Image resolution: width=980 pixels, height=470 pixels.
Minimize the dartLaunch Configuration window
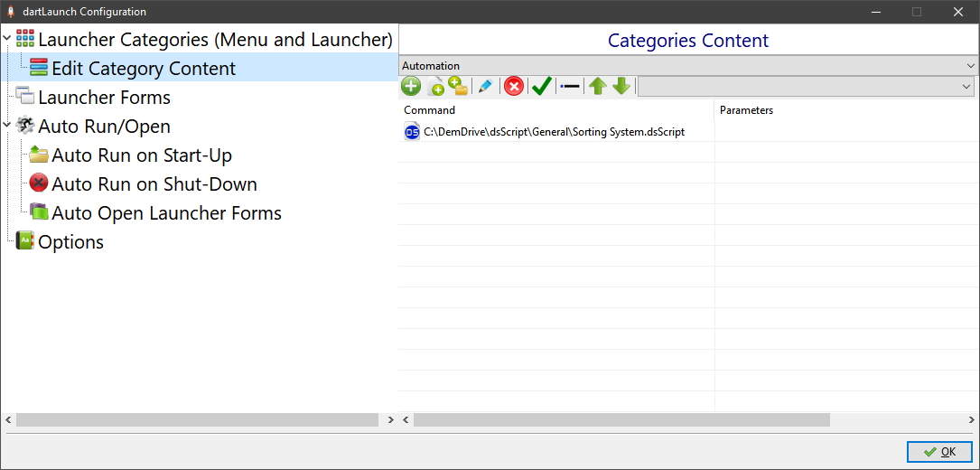tap(876, 11)
